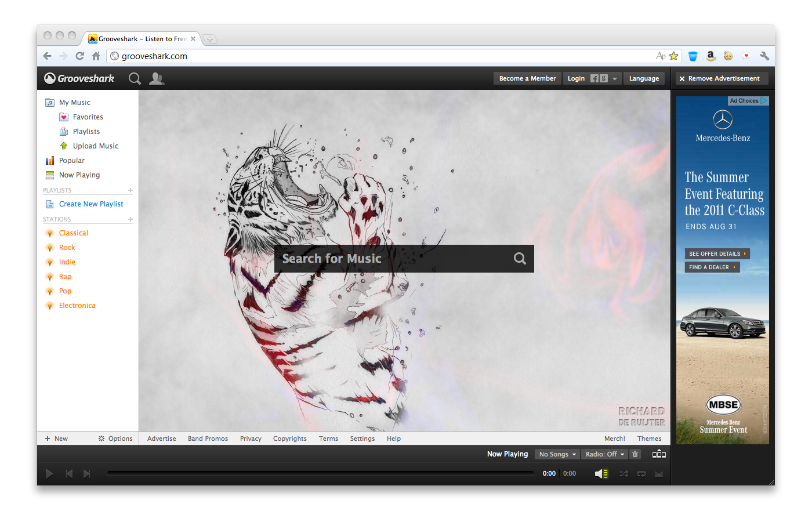Mute the volume speaker icon

(x=601, y=474)
